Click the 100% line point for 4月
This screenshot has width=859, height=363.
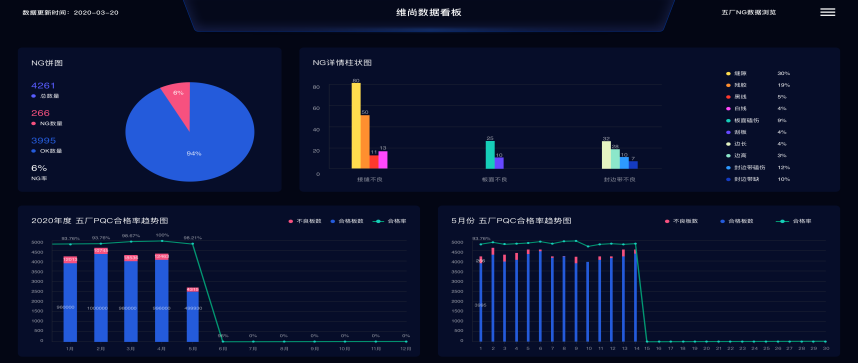pyautogui.click(x=162, y=240)
